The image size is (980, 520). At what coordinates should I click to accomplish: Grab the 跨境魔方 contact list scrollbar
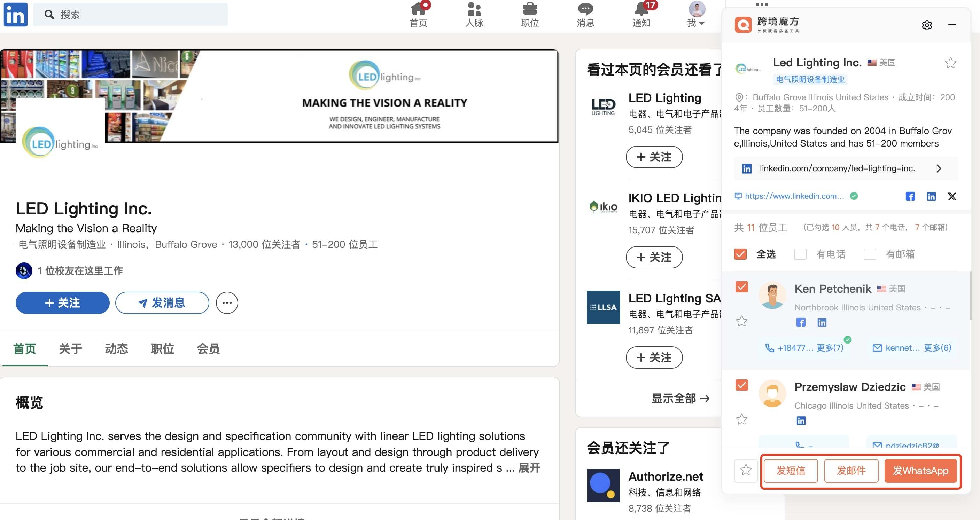click(970, 296)
